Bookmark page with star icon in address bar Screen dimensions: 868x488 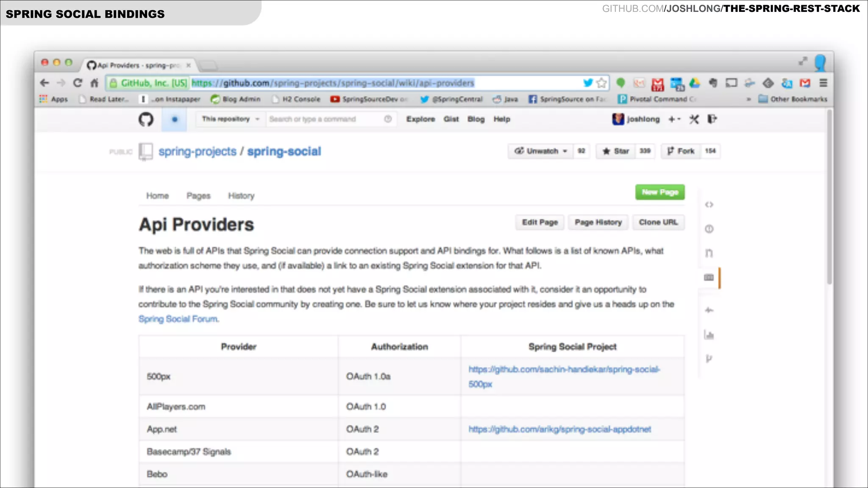tap(601, 83)
